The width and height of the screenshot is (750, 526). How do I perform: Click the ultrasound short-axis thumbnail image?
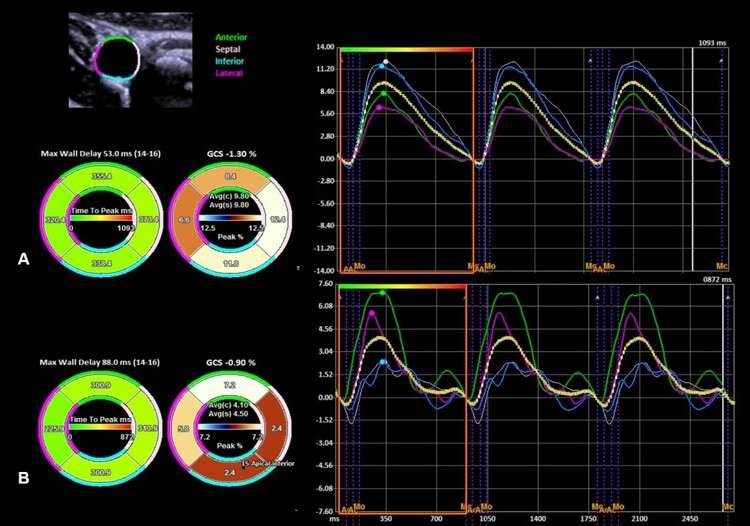coord(130,60)
